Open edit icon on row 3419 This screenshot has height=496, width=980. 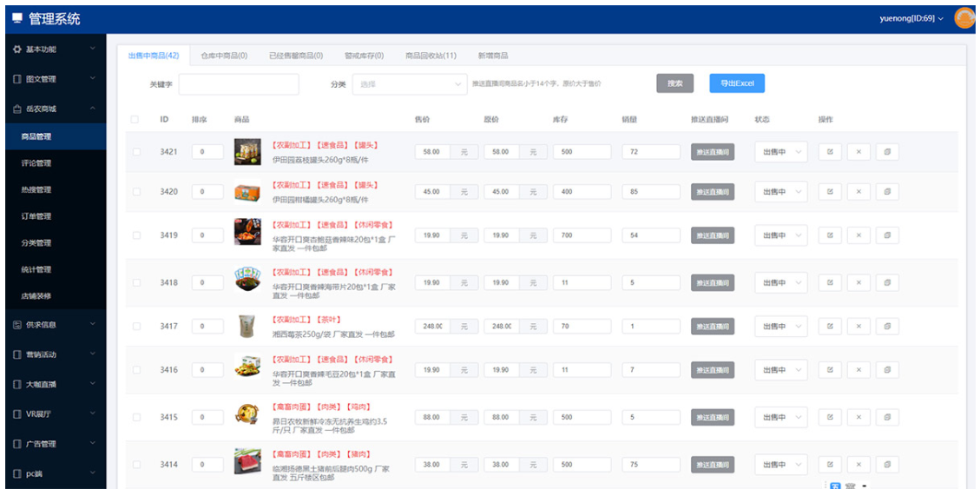[x=829, y=235]
